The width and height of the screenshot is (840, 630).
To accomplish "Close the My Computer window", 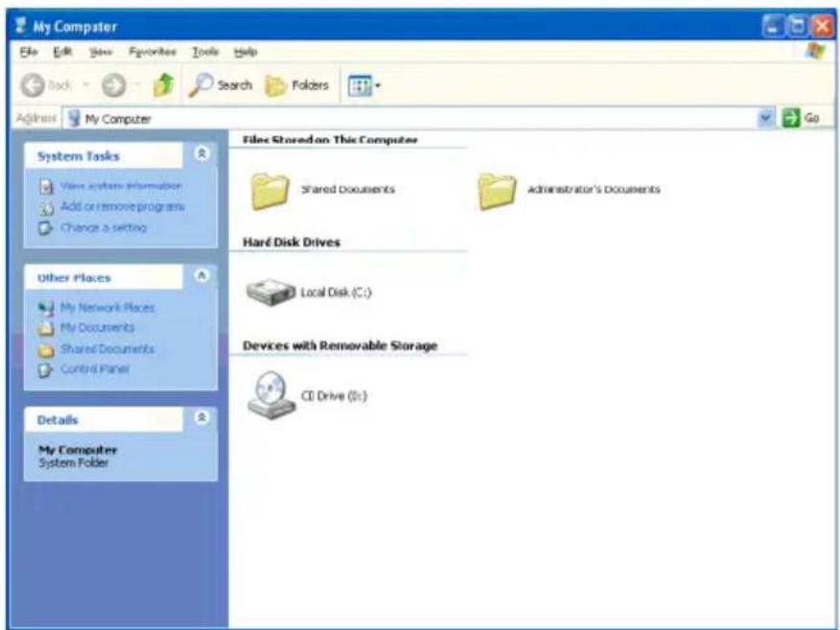I will [x=821, y=26].
